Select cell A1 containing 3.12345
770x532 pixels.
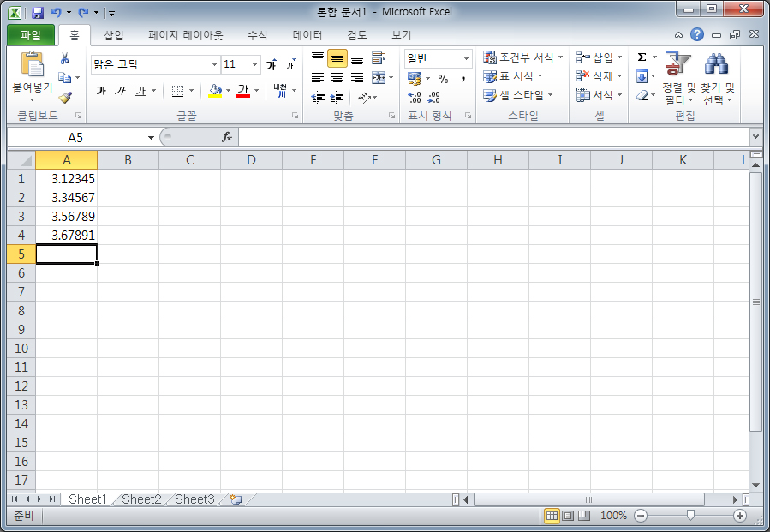click(66, 179)
